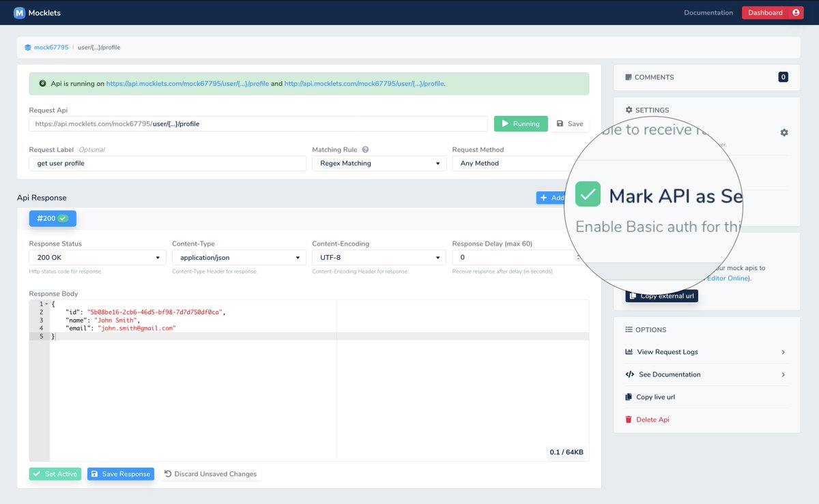Click the OPTIONS list icon header
This screenshot has height=504, width=819.
[629, 329]
